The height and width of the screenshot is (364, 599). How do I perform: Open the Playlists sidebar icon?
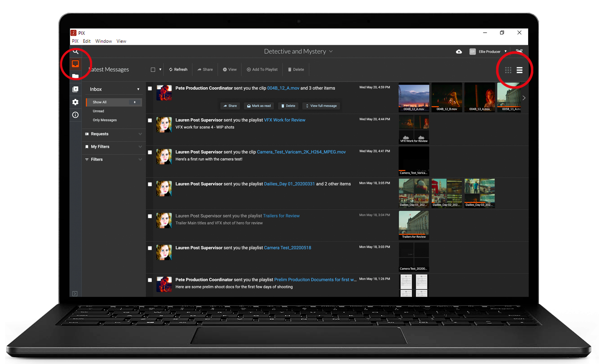[x=75, y=89]
